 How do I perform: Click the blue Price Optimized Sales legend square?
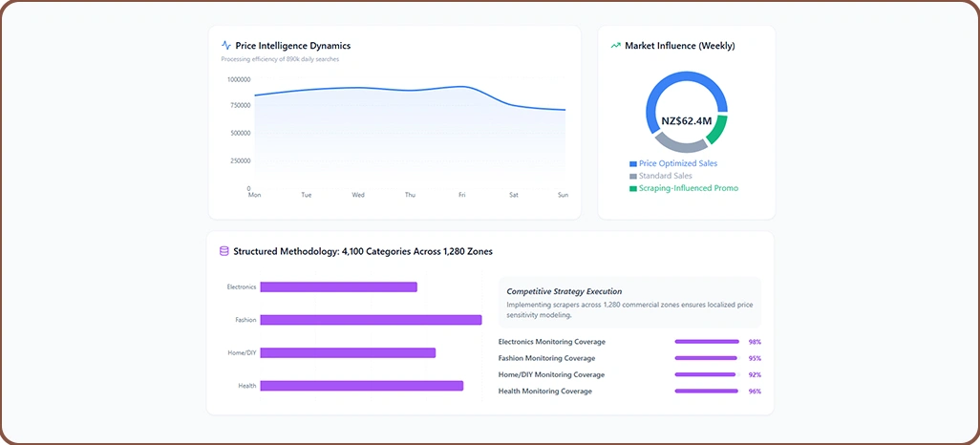click(x=632, y=164)
